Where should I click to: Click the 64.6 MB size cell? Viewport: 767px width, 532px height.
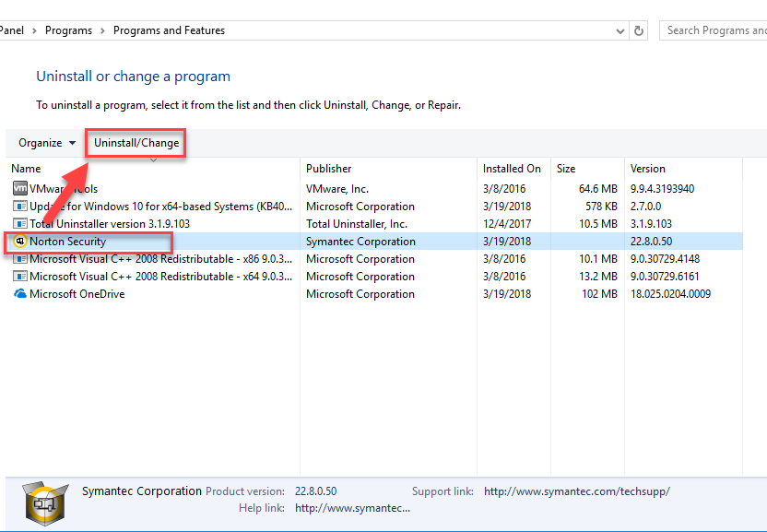(x=597, y=189)
